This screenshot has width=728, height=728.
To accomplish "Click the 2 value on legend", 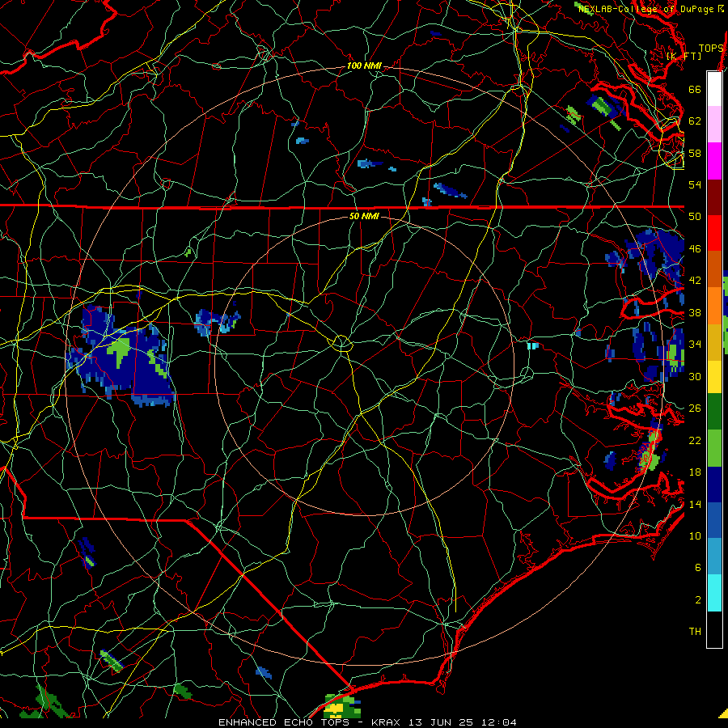I will pyautogui.click(x=698, y=600).
